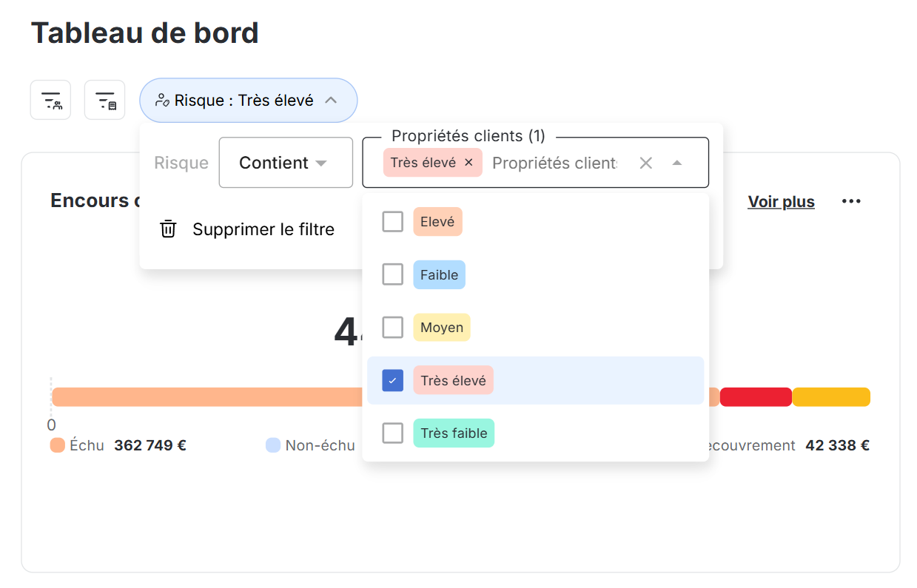
Task: Open the Contient condition dropdown
Action: pyautogui.click(x=286, y=162)
